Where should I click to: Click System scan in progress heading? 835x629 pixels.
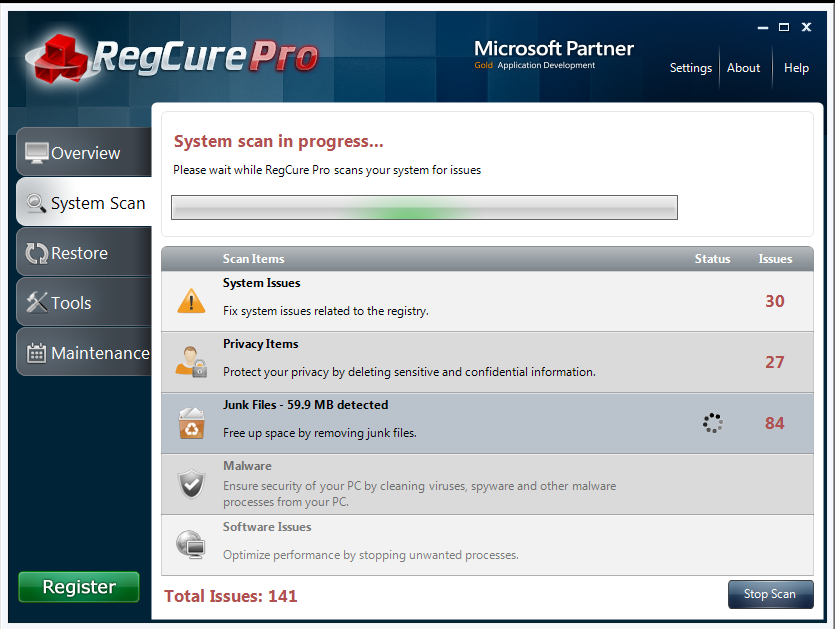(279, 141)
